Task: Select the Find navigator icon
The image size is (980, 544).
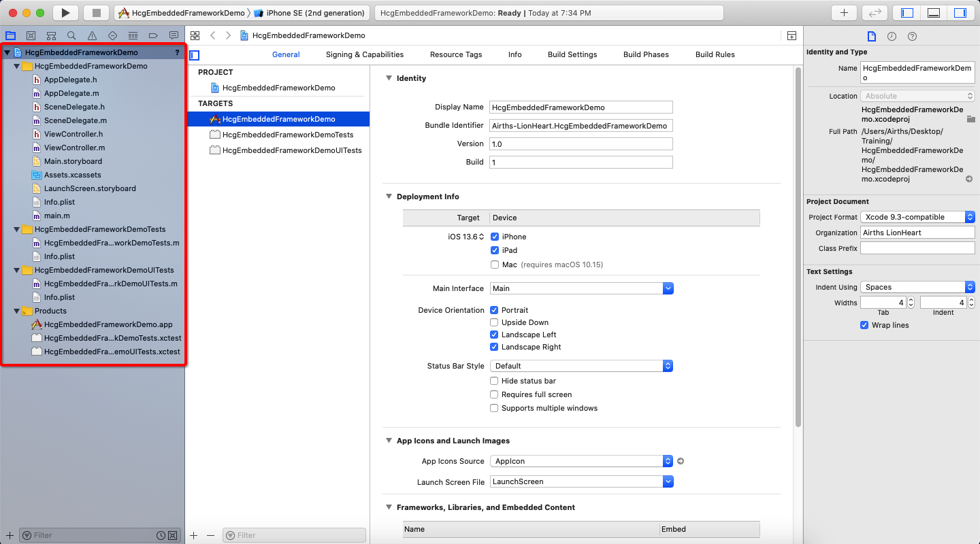Action: pos(71,35)
